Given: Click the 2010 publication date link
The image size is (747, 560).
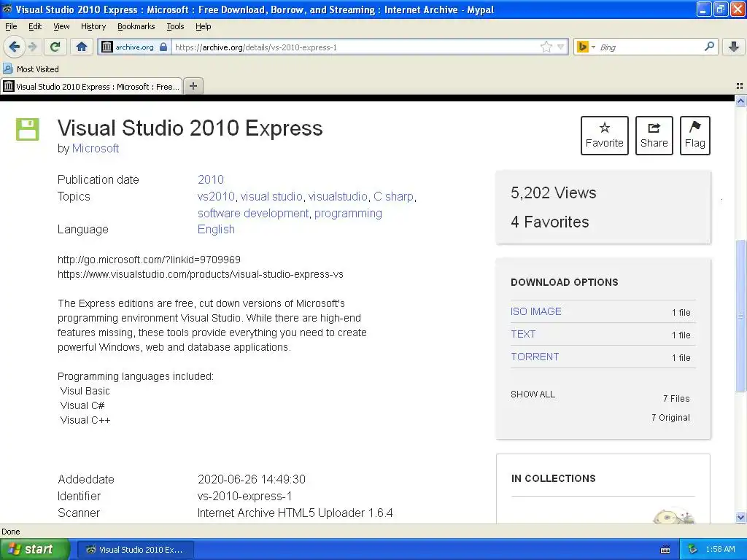Looking at the screenshot, I should tap(211, 179).
